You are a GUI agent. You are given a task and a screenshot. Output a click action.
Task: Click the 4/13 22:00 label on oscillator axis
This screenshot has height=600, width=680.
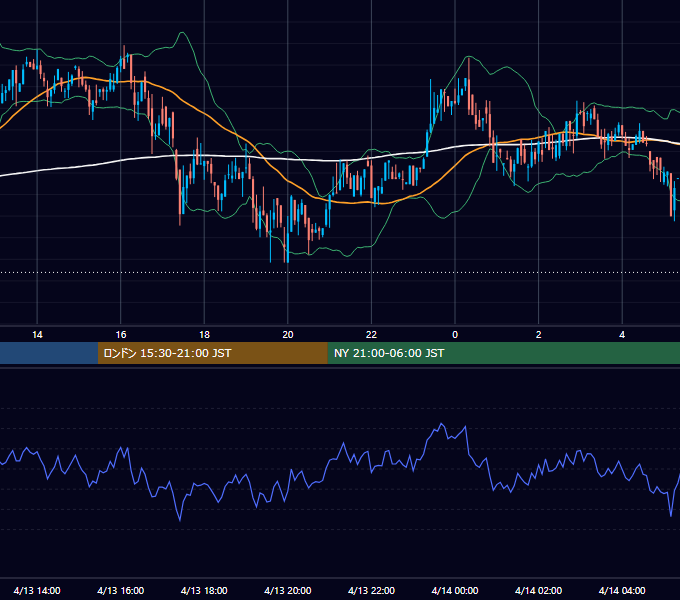pos(371,590)
